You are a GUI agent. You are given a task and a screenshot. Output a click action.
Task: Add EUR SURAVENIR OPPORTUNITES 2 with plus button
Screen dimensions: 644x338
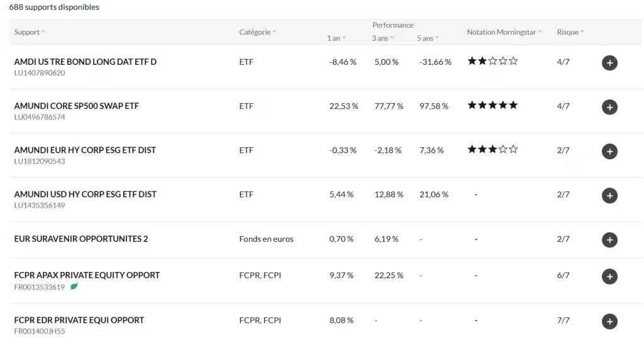tap(609, 240)
